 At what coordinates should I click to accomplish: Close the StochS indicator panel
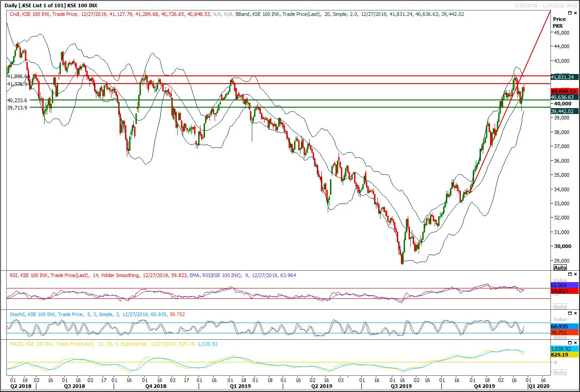point(576,314)
